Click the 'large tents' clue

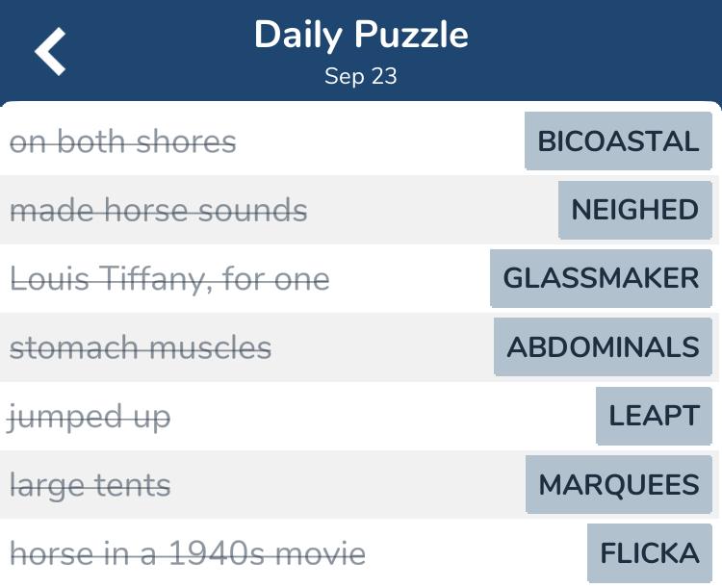pyautogui.click(x=90, y=486)
